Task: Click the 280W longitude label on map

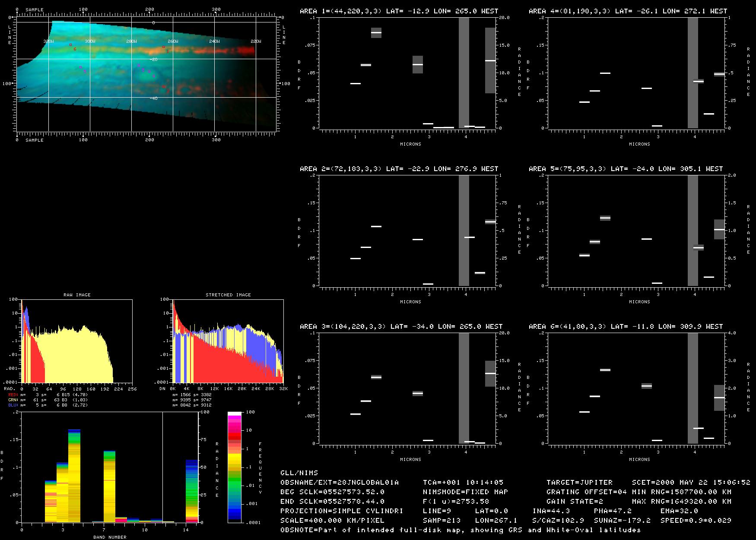Action: point(131,41)
